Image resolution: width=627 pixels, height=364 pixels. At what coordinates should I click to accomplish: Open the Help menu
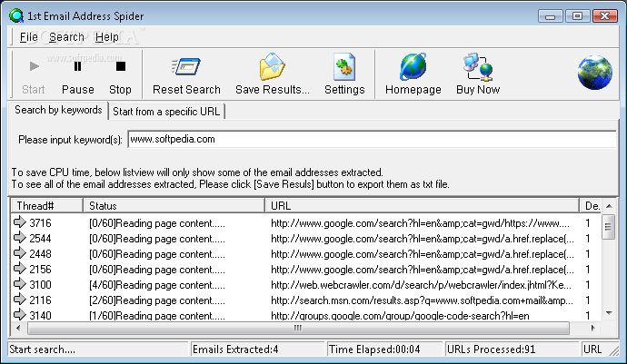pyautogui.click(x=106, y=37)
